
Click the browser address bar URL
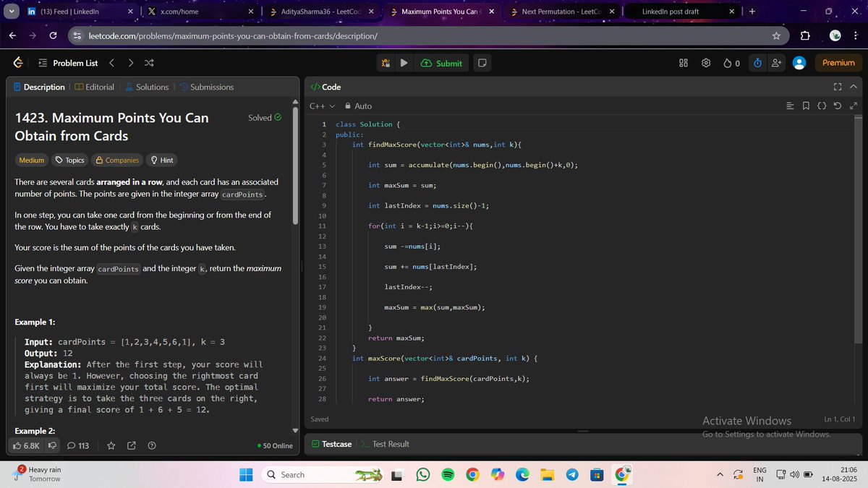[x=231, y=35]
